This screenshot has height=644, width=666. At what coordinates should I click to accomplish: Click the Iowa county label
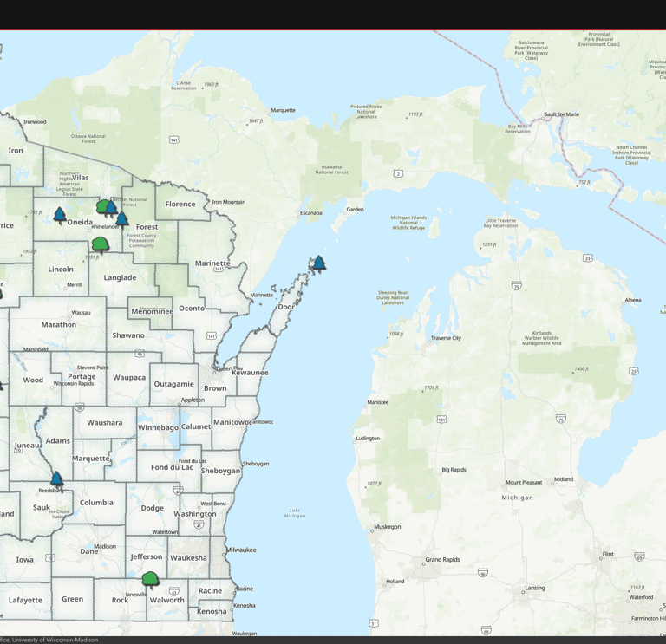pyautogui.click(x=24, y=560)
